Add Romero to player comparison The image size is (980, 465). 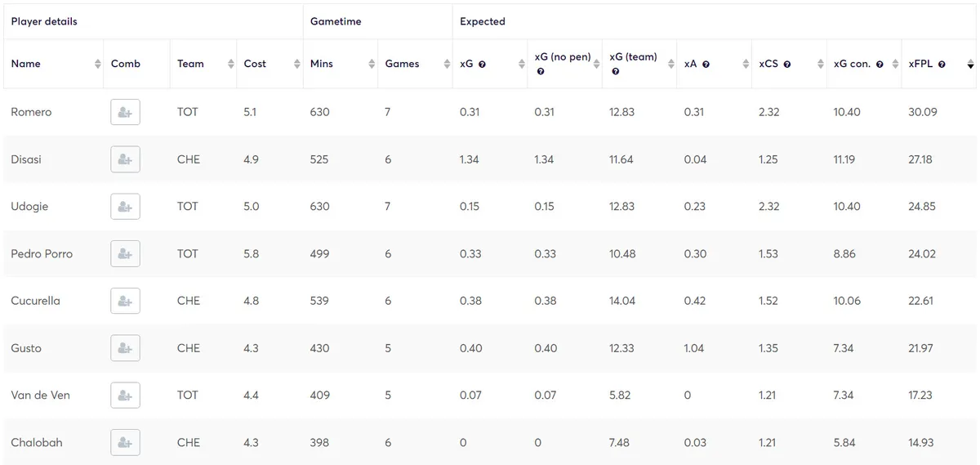125,112
